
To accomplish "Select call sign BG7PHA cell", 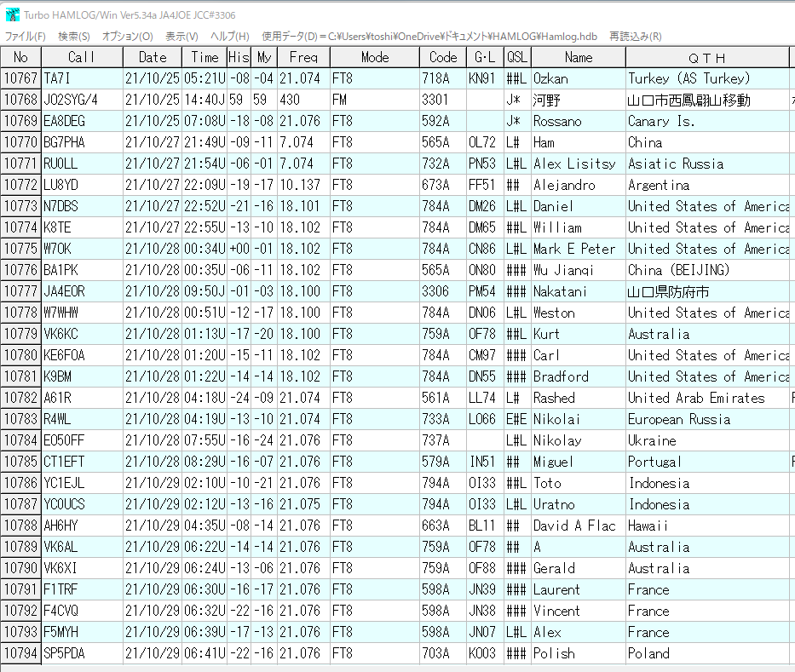I will tap(83, 142).
